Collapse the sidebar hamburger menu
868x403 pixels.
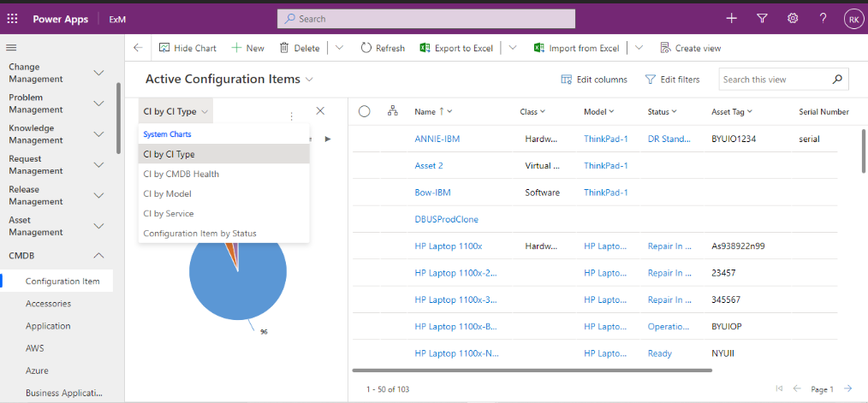[x=11, y=48]
